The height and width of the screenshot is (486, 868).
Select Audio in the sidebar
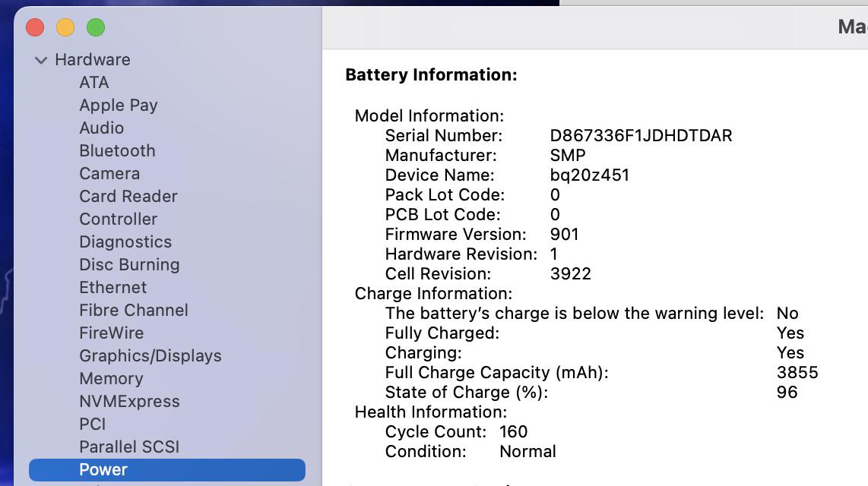(101, 128)
